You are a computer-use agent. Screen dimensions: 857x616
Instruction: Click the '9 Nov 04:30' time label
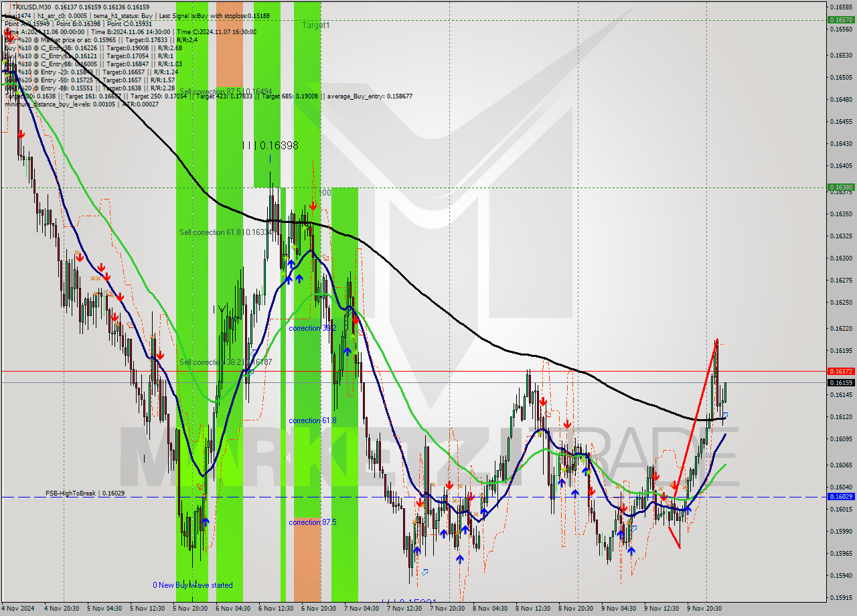[619, 609]
